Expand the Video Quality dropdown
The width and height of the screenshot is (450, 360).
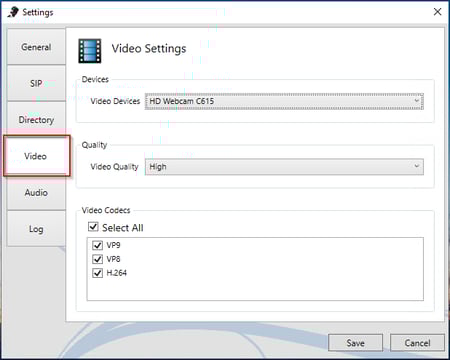click(284, 167)
